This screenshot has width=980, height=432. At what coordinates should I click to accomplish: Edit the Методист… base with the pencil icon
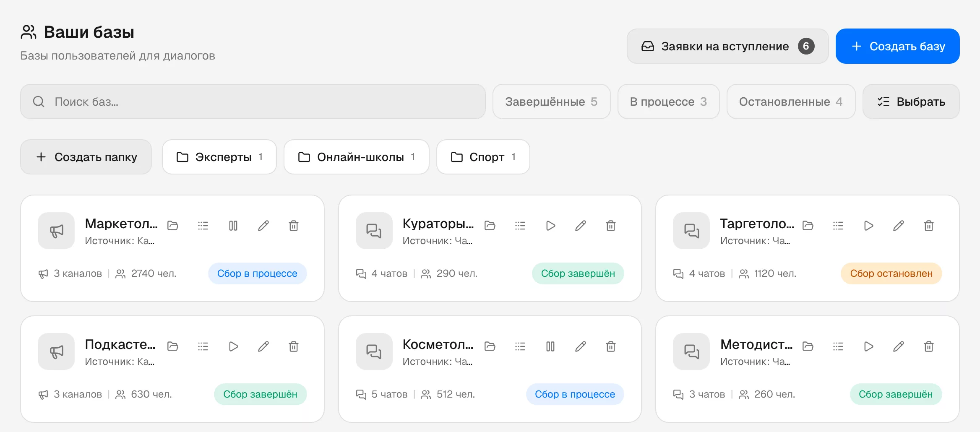point(899,346)
